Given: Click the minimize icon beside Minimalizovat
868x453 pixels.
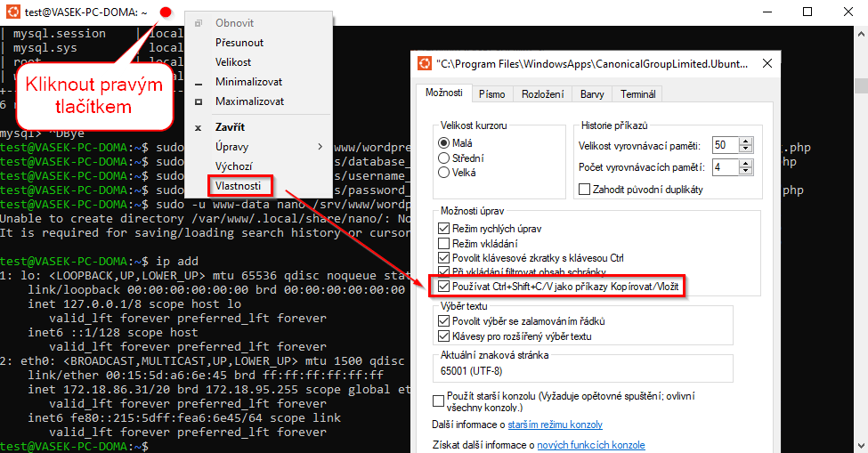Looking at the screenshot, I should pos(199,84).
